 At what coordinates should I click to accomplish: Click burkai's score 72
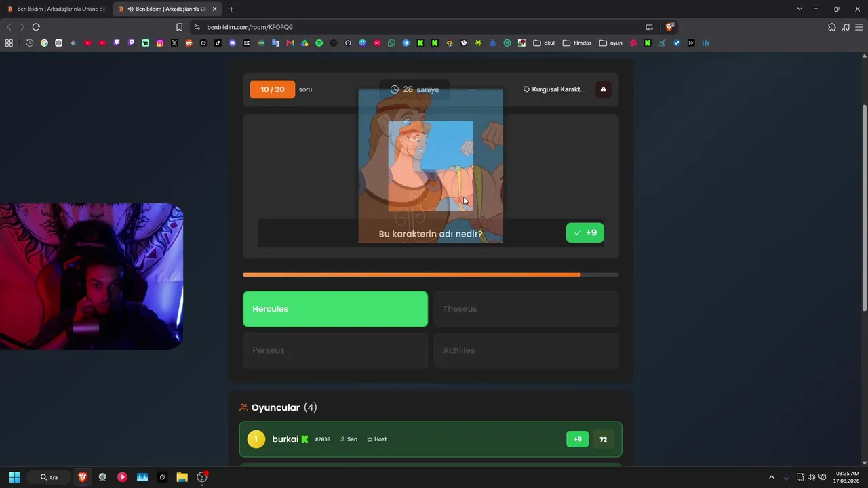coord(604,439)
